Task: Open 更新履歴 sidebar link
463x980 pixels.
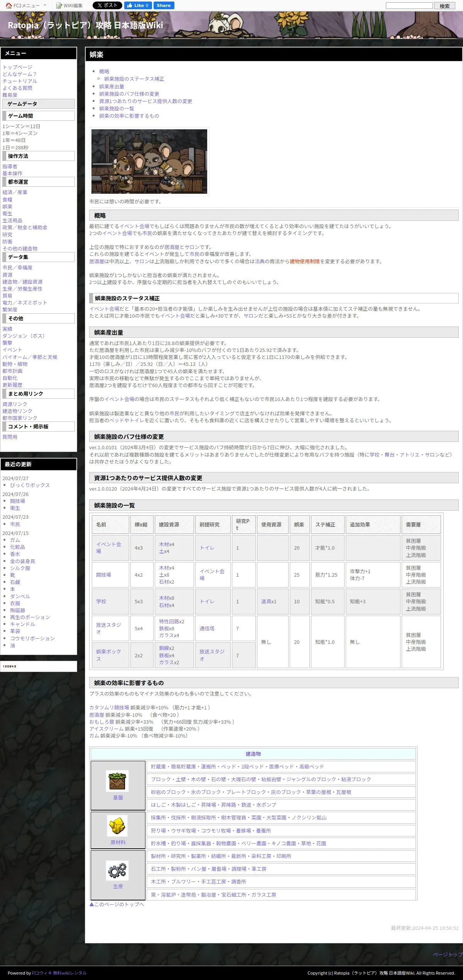Action: click(x=12, y=385)
